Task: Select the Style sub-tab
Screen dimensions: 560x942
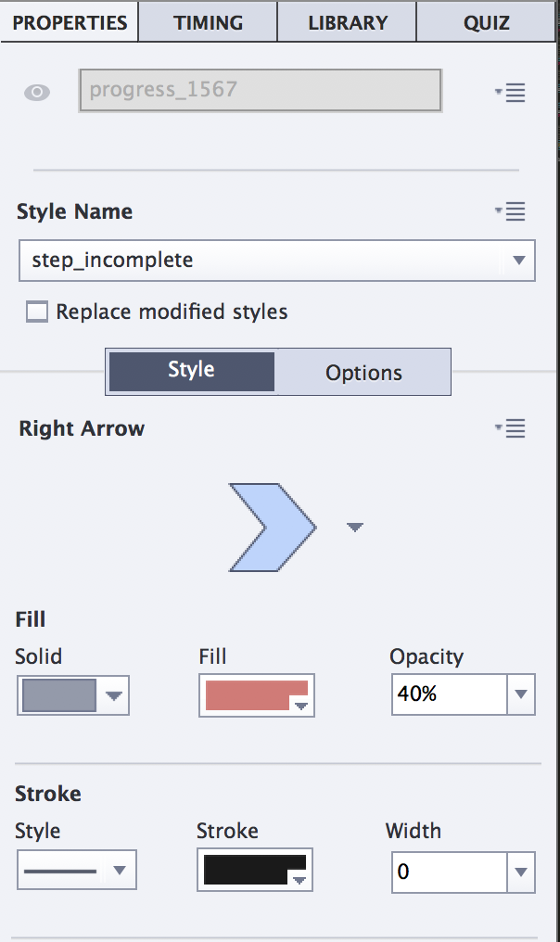Action: click(191, 371)
